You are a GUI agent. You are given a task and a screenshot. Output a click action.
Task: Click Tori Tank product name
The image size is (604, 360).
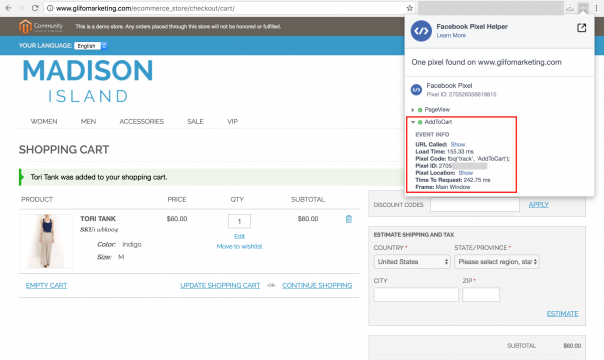coord(98,219)
